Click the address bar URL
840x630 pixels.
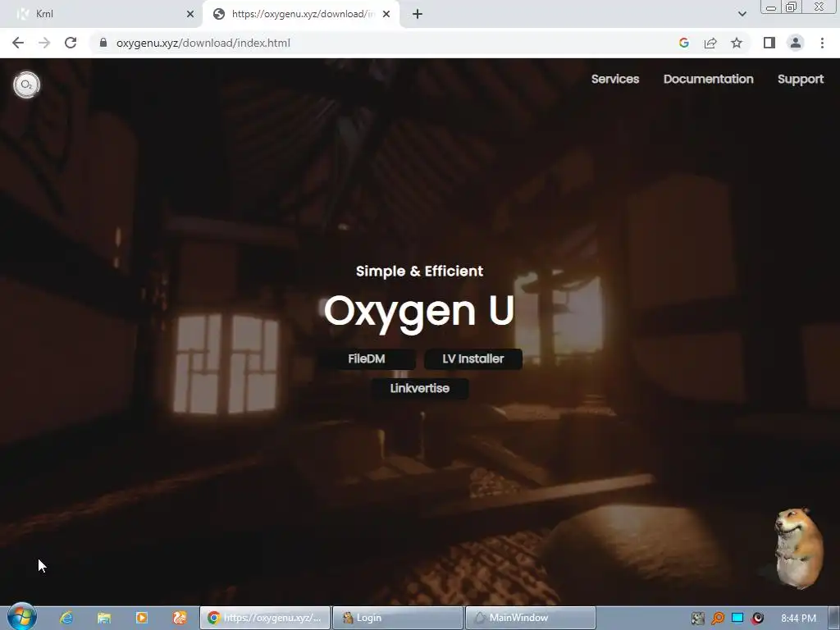203,43
